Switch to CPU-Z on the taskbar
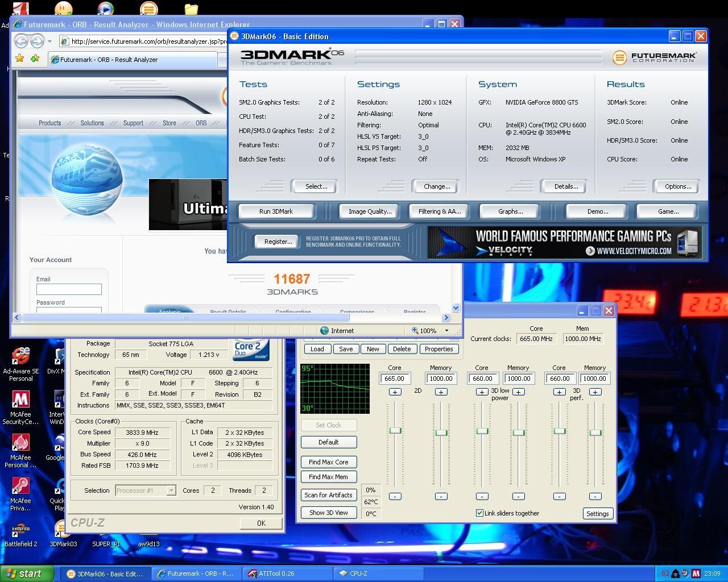This screenshot has height=582, width=728. 379,573
